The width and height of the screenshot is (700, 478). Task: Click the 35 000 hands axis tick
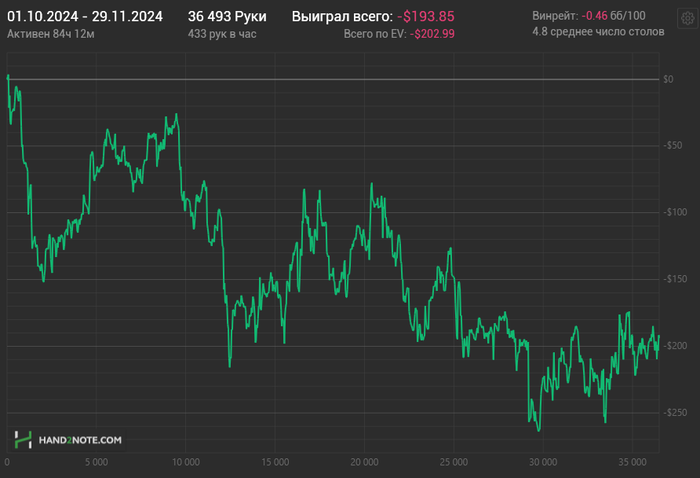[632, 463]
